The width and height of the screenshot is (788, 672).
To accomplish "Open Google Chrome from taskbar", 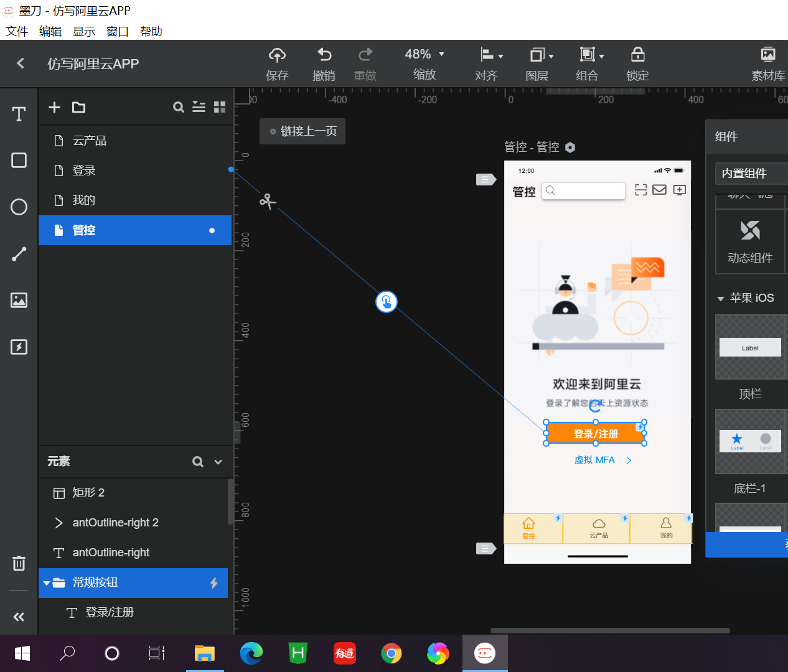I will tap(392, 653).
